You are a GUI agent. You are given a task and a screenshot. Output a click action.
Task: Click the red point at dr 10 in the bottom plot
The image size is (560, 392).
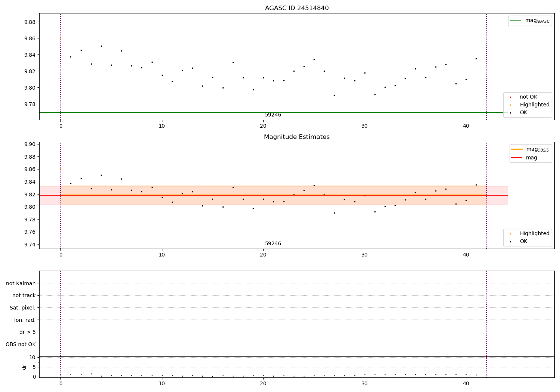[x=486, y=358]
